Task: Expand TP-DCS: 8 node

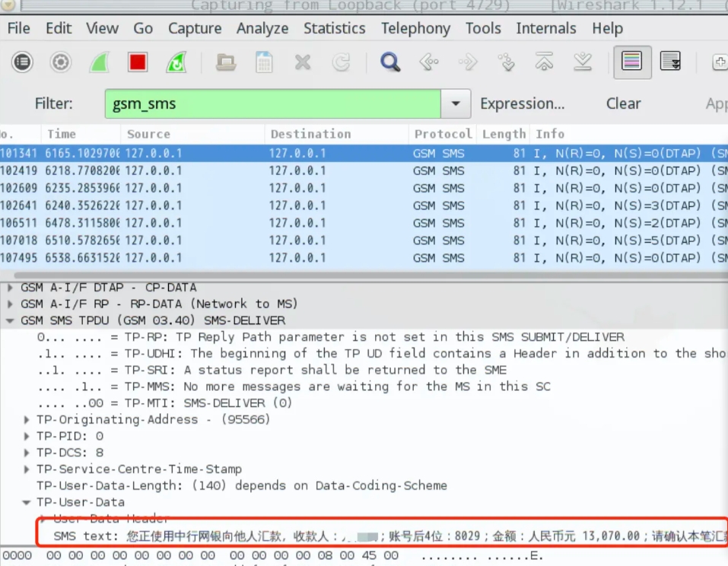Action: tap(27, 453)
